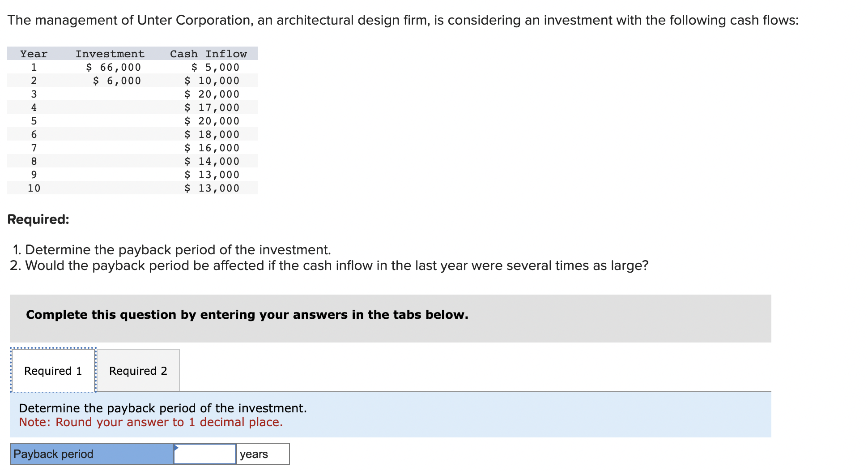868x471 pixels.
Task: Select Year 10 row in the table
Action: click(34, 188)
